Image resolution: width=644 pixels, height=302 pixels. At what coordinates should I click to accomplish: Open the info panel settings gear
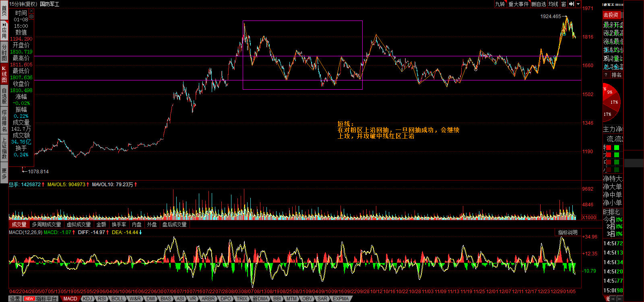point(31,16)
